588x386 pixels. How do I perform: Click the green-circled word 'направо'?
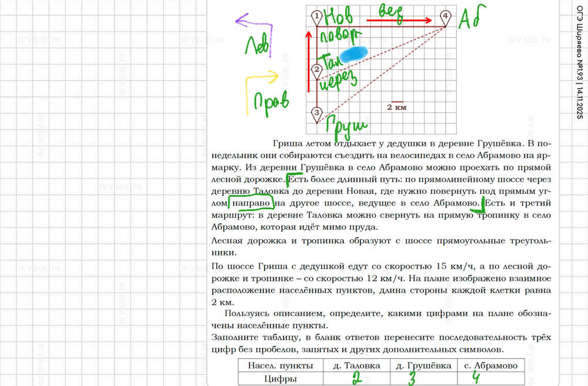pos(252,203)
